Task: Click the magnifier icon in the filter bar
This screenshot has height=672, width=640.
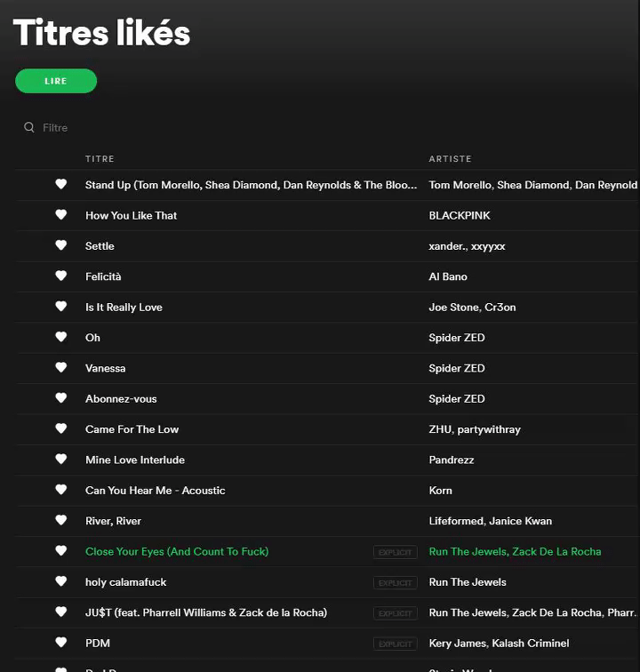Action: point(29,127)
